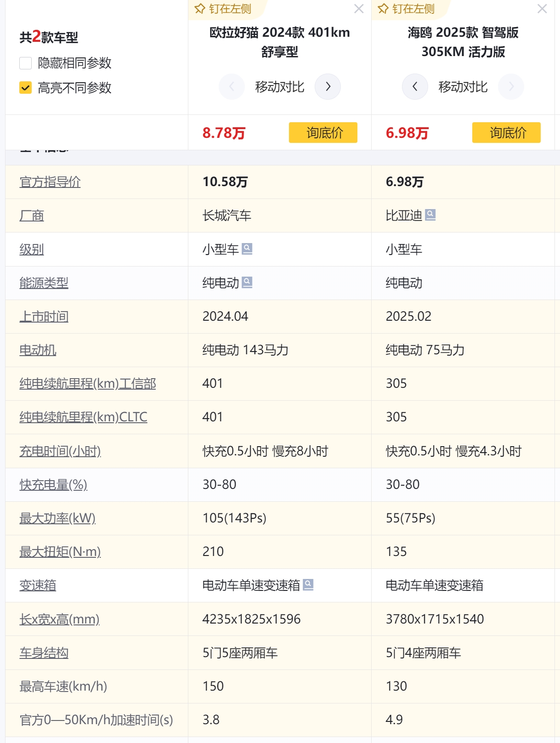Open the 能源类型 parameter link

tap(44, 283)
